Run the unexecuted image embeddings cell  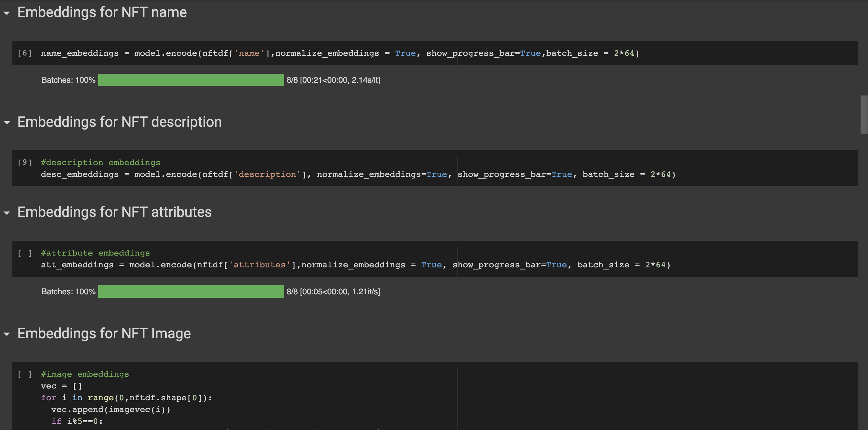point(24,374)
